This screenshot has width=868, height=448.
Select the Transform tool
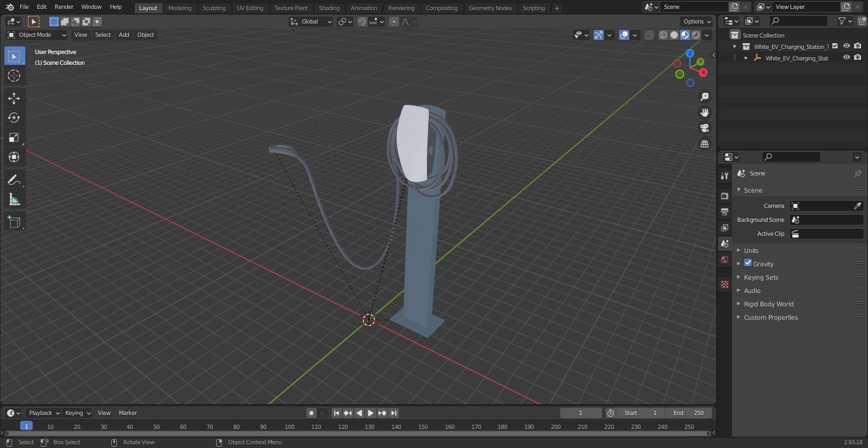(x=14, y=157)
